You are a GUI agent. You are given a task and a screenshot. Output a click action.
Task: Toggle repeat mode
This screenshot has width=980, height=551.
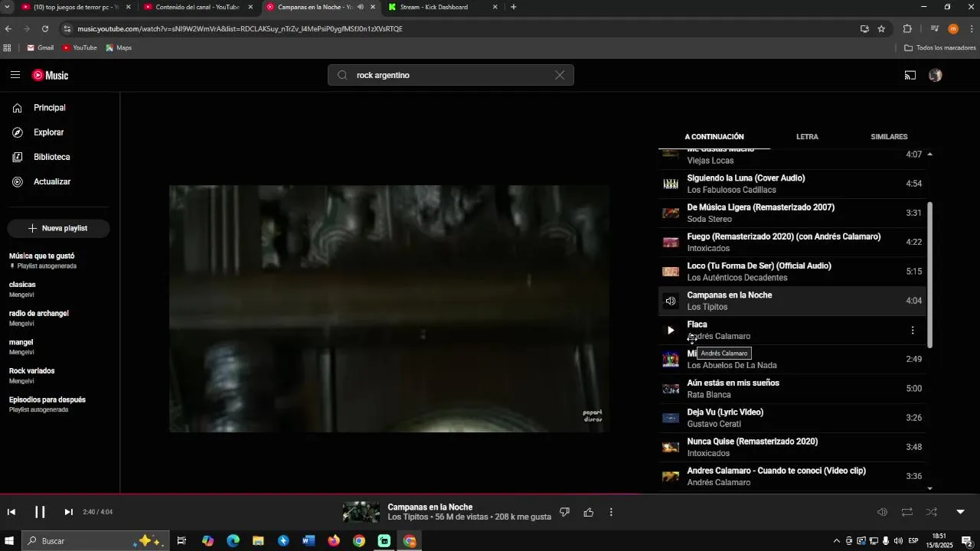907,512
